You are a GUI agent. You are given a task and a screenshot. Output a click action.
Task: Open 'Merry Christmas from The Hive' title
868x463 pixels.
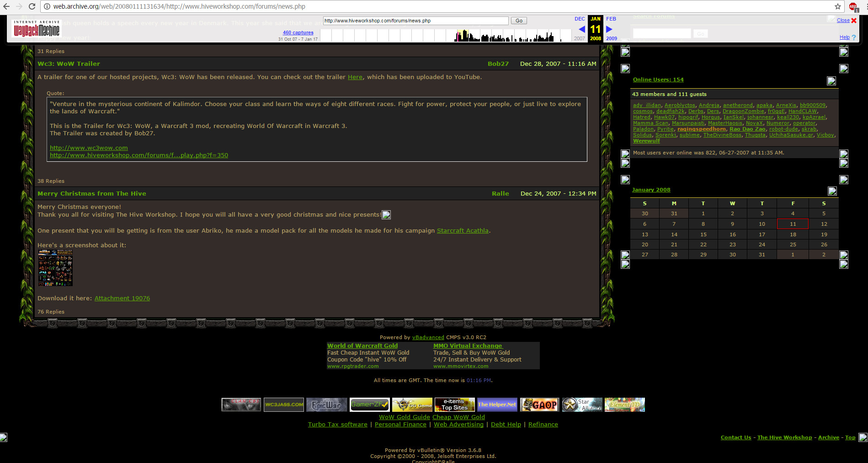pyautogui.click(x=92, y=194)
